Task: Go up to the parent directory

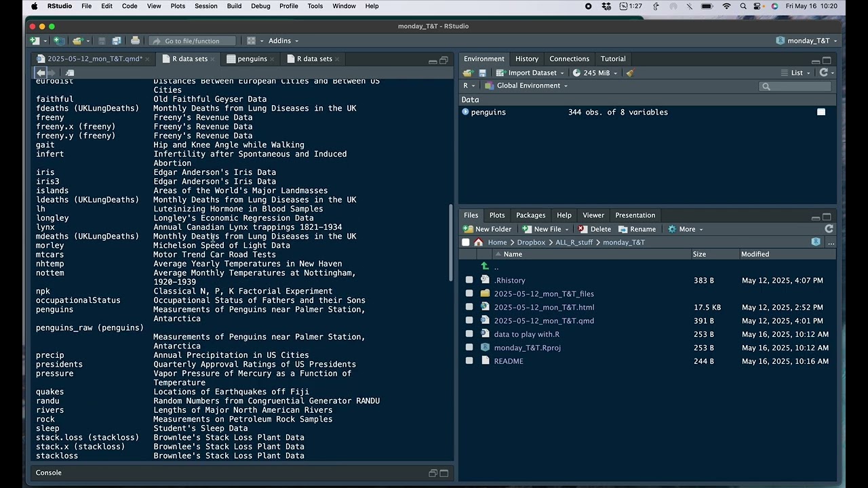Action: [x=485, y=266]
